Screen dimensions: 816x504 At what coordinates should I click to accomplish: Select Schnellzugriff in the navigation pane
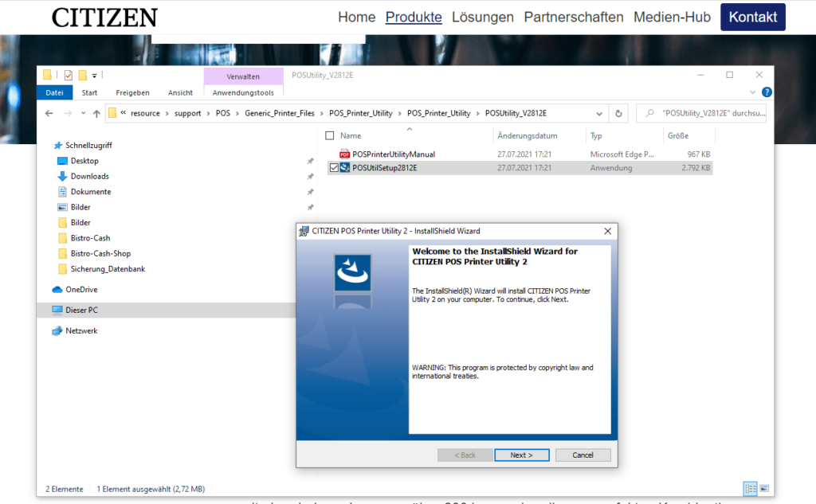88,146
